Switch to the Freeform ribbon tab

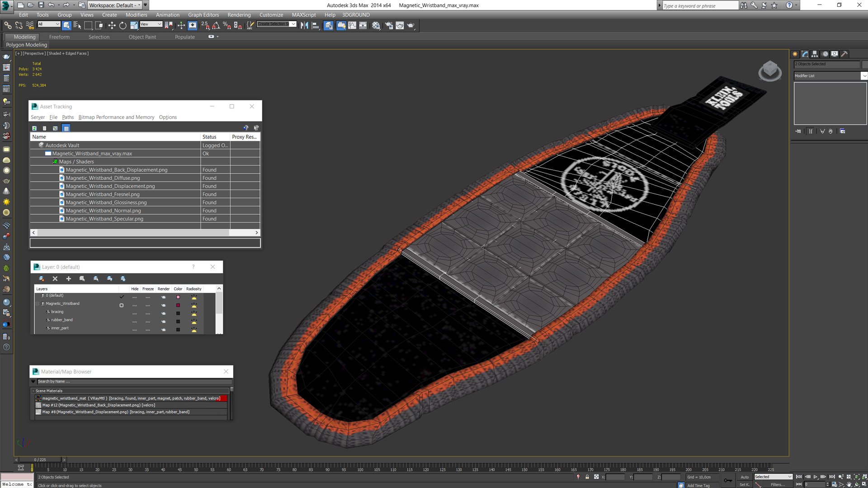click(x=59, y=37)
